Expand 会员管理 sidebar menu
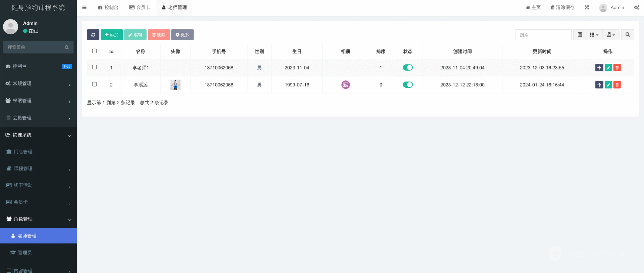Image resolution: width=644 pixels, height=273 pixels. coord(38,118)
